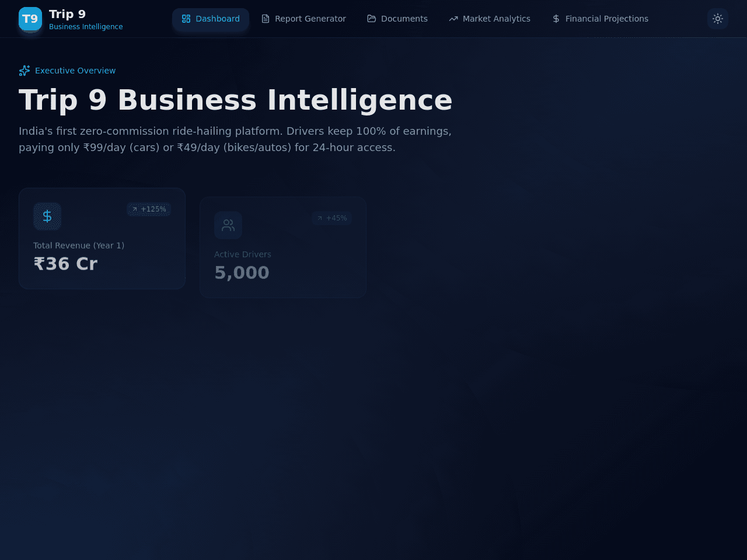The width and height of the screenshot is (747, 560).
Task: Click the +45% growth badge
Action: [331, 218]
